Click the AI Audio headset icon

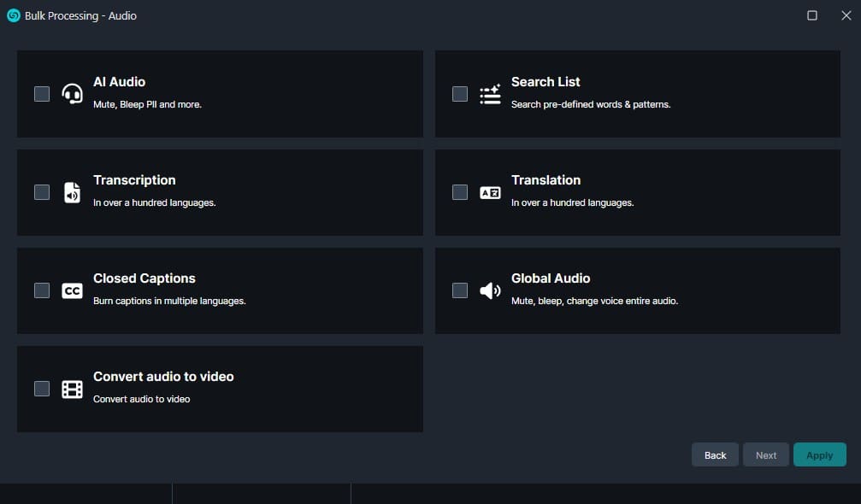point(73,94)
